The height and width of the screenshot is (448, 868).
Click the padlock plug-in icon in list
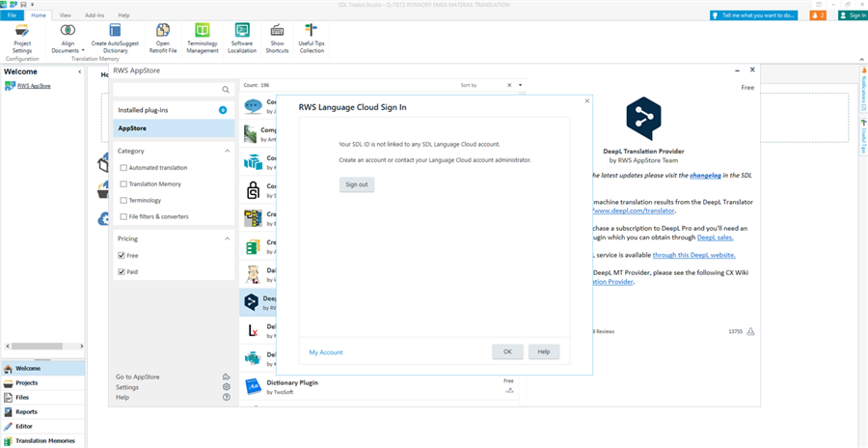tap(253, 190)
